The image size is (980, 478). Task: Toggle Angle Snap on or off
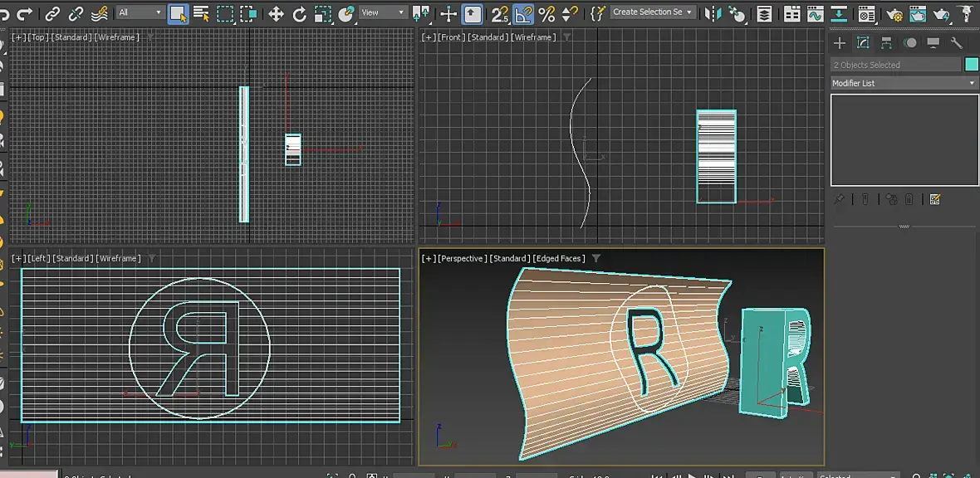point(523,13)
